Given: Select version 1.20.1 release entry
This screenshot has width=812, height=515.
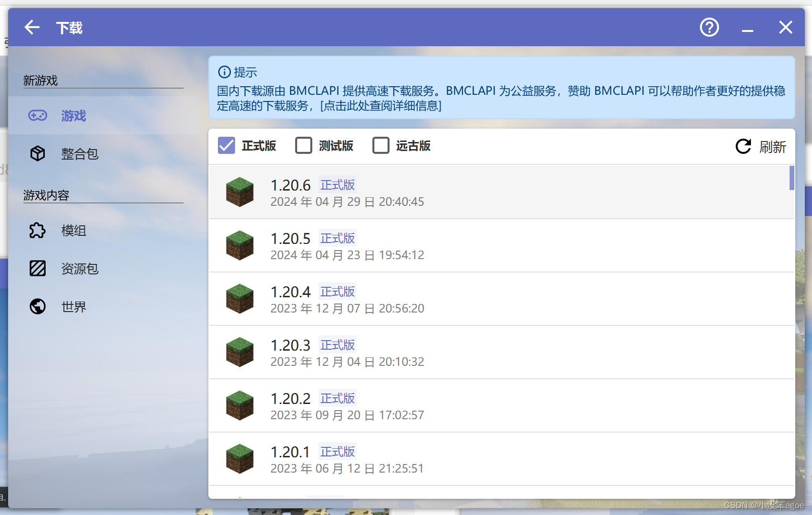Looking at the screenshot, I should coord(502,459).
